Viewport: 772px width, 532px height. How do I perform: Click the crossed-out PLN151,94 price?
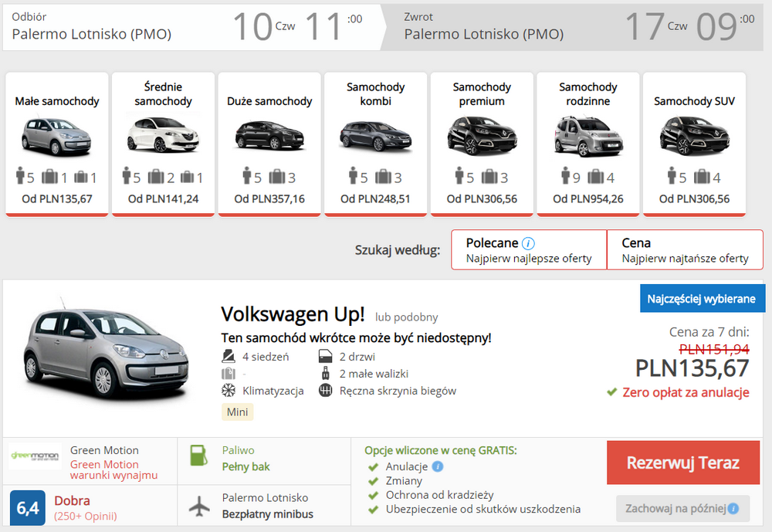tap(714, 349)
